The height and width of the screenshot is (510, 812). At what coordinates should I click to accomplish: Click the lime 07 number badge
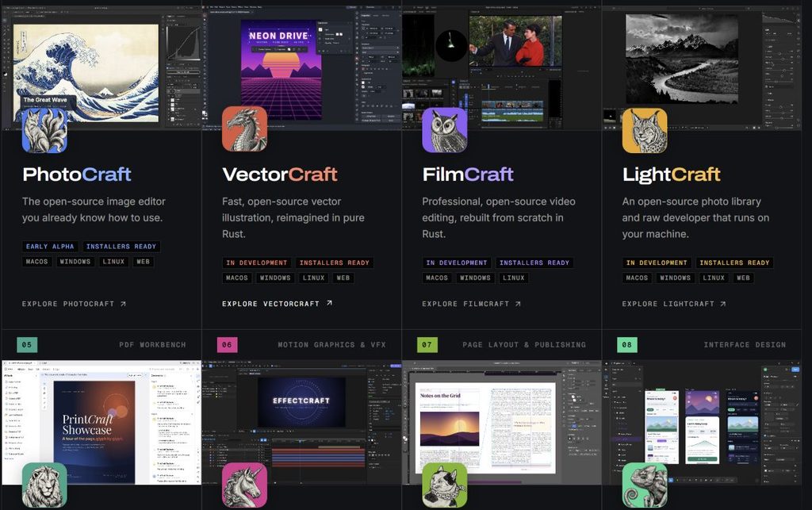pos(427,344)
